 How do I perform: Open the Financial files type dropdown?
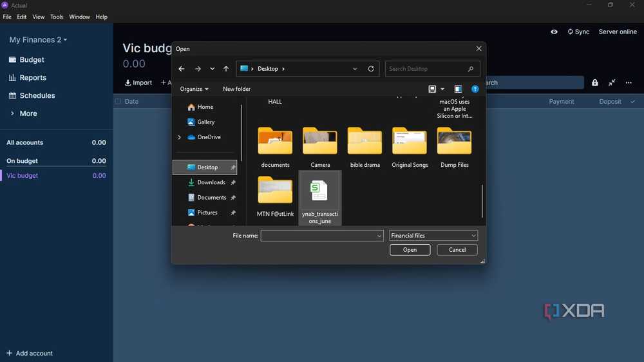[433, 236]
